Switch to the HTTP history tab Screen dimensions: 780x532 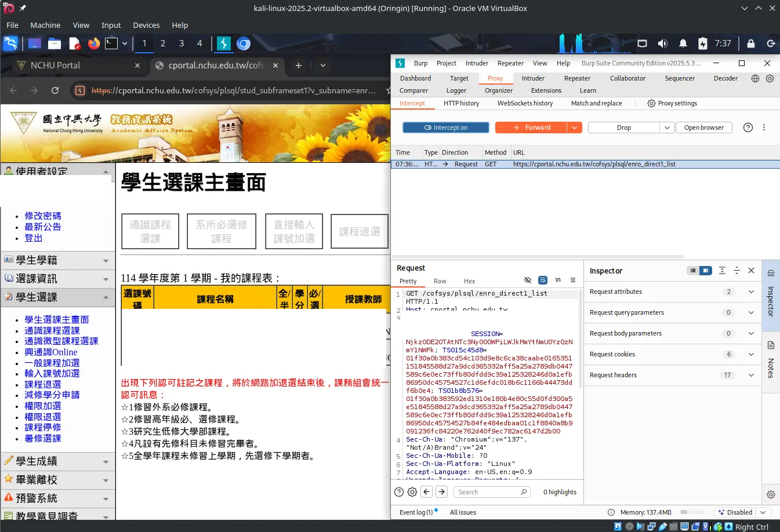click(x=461, y=103)
